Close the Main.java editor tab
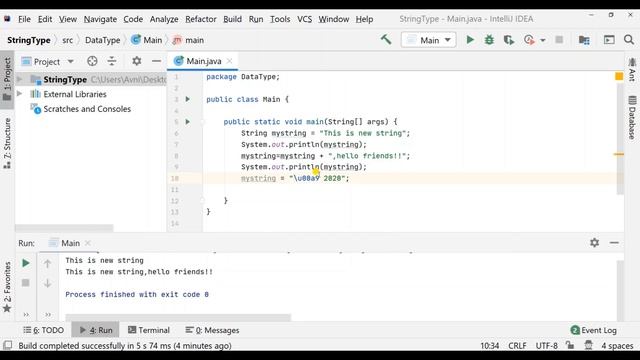 pyautogui.click(x=230, y=61)
